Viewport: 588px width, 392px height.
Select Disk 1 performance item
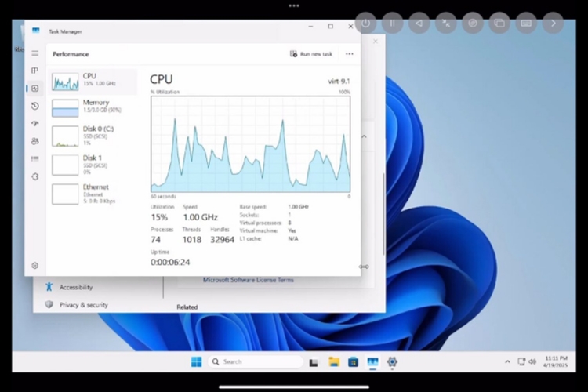[93, 165]
